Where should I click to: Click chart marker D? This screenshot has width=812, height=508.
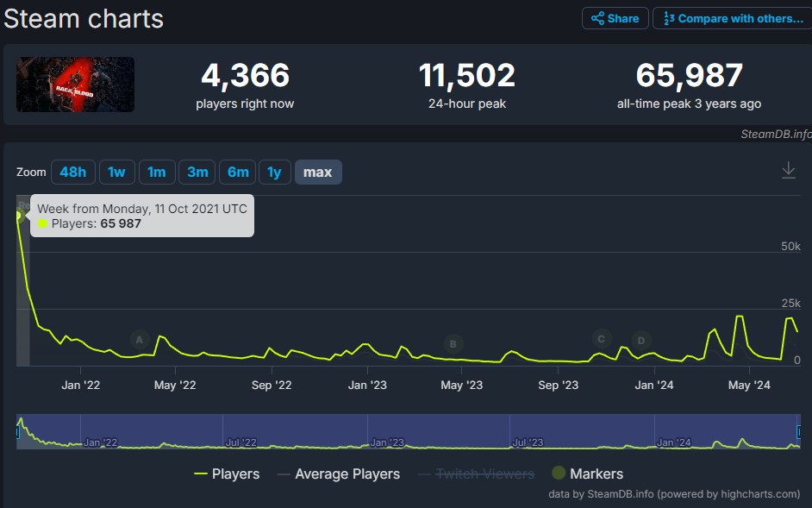tap(641, 341)
